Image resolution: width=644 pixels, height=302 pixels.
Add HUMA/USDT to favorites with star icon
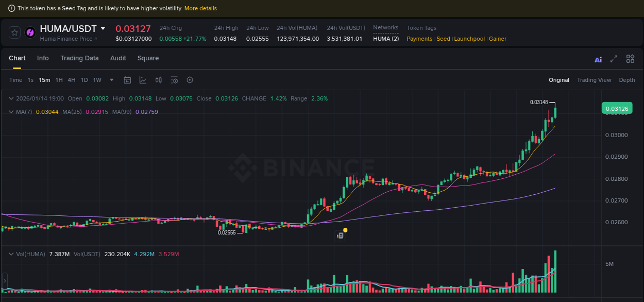coord(14,32)
